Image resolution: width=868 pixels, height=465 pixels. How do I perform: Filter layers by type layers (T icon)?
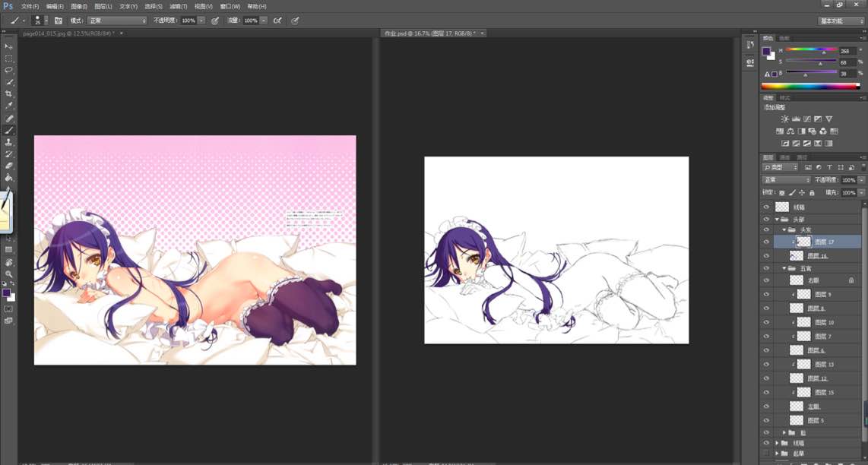point(829,167)
